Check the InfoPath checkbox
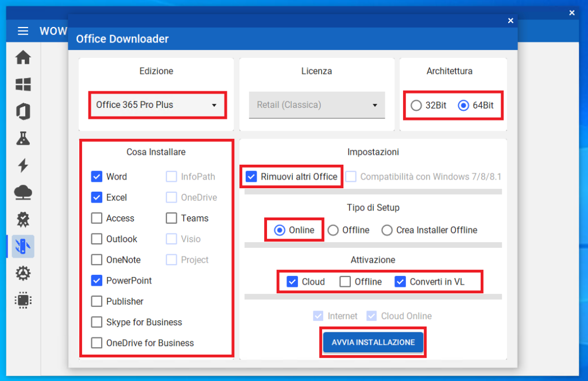 171,177
